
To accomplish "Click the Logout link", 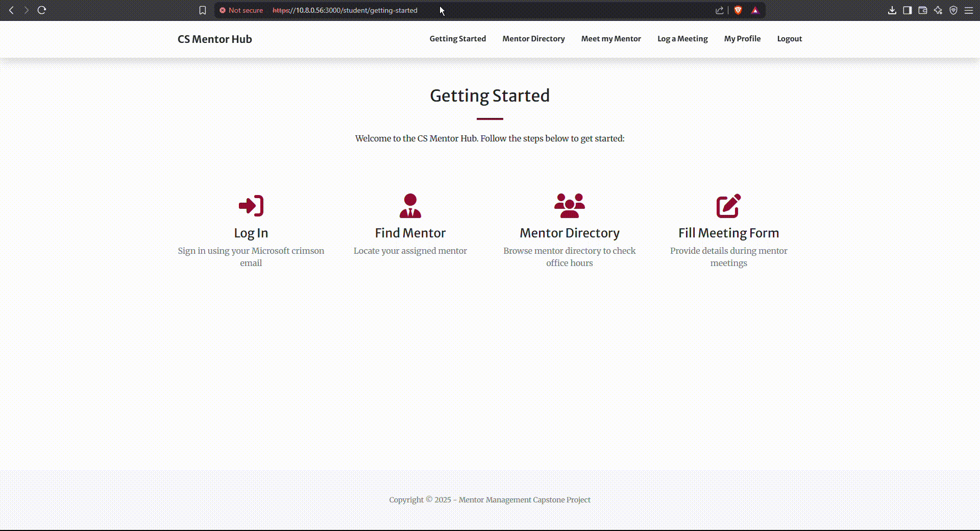I will point(789,39).
